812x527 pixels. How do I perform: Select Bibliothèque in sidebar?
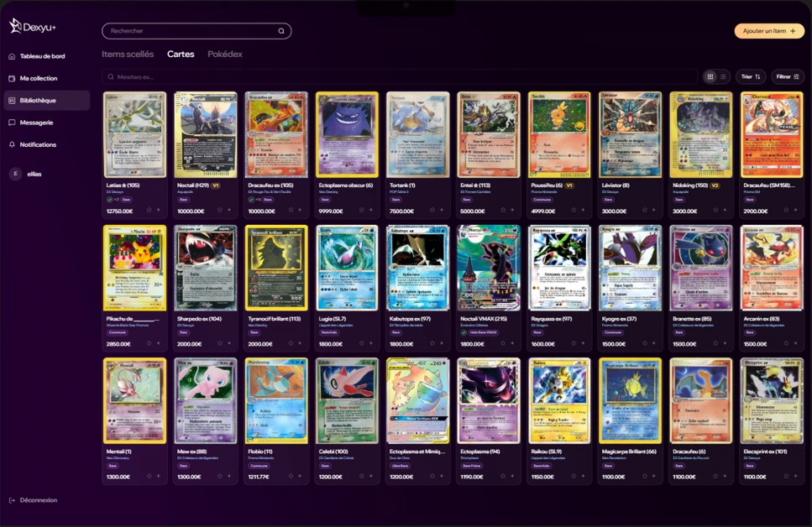[47, 101]
